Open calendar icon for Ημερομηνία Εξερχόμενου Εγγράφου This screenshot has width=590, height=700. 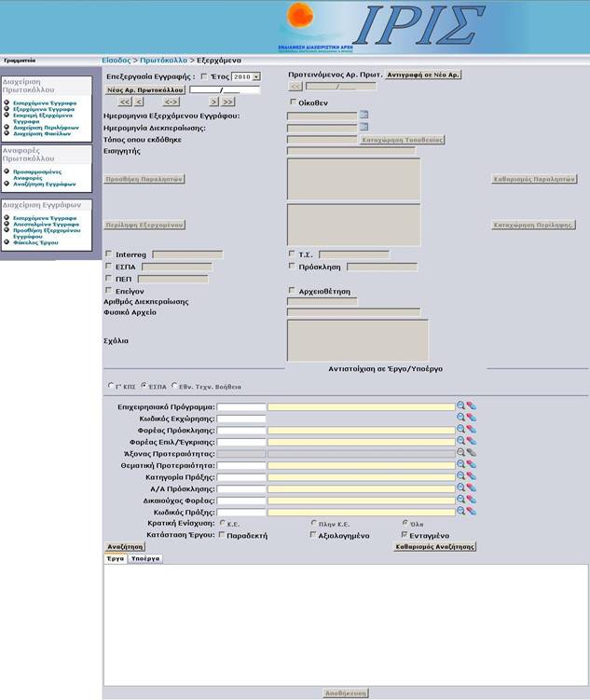(364, 116)
